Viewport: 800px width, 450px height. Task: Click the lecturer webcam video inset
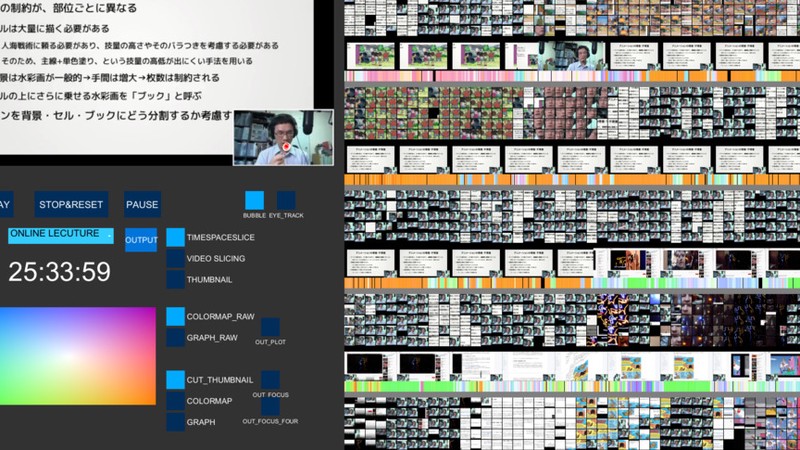tap(283, 137)
